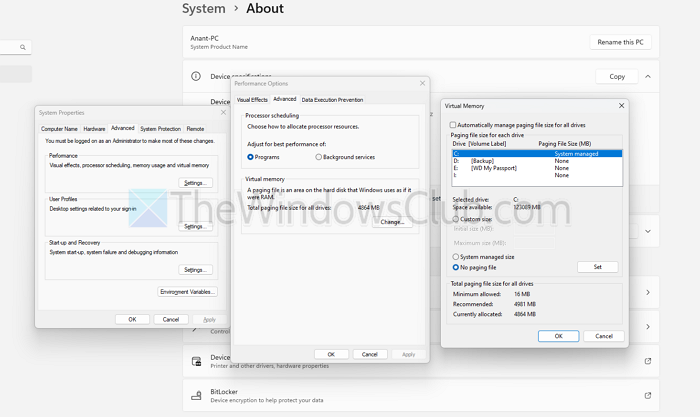
Task: Open Start-up and Recovery Settings button
Action: point(196,270)
